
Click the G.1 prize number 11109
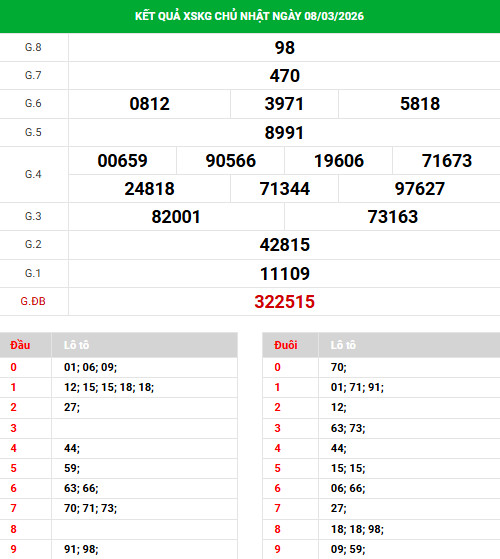point(285,274)
